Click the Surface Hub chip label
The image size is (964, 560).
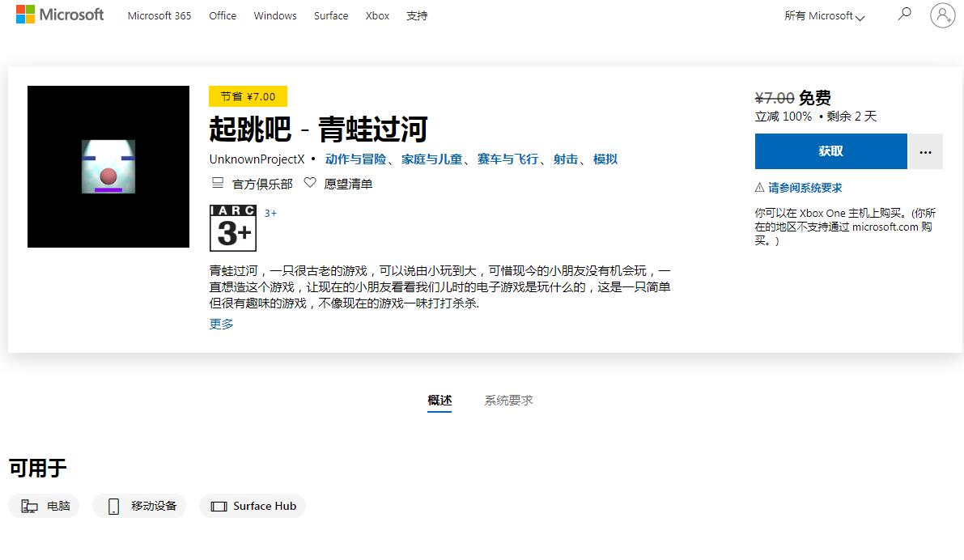(x=265, y=506)
